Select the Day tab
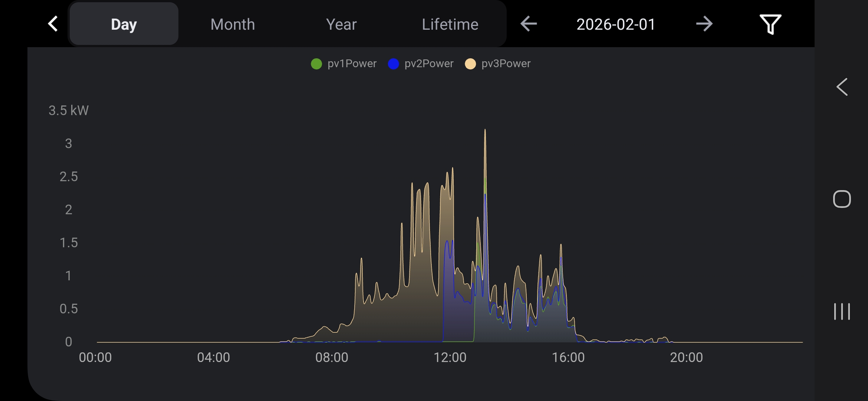This screenshot has width=868, height=401. [x=124, y=24]
